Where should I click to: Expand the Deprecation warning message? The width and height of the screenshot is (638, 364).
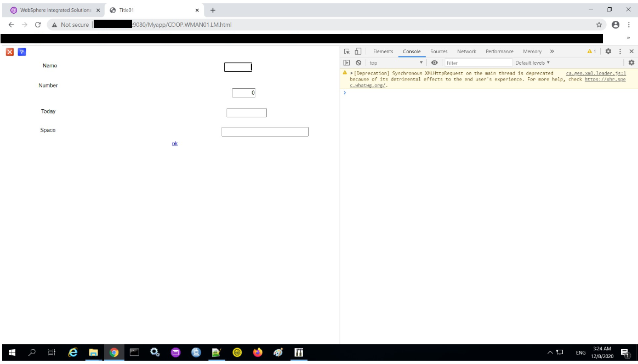click(x=352, y=73)
